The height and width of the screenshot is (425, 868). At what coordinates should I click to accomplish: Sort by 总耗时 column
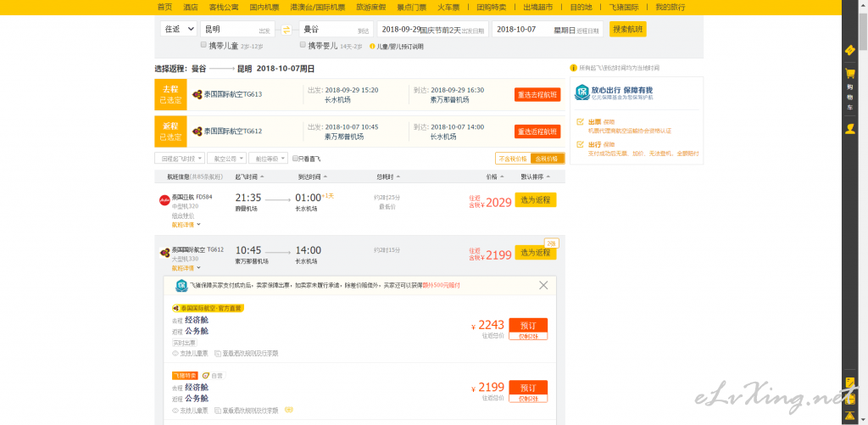click(388, 176)
